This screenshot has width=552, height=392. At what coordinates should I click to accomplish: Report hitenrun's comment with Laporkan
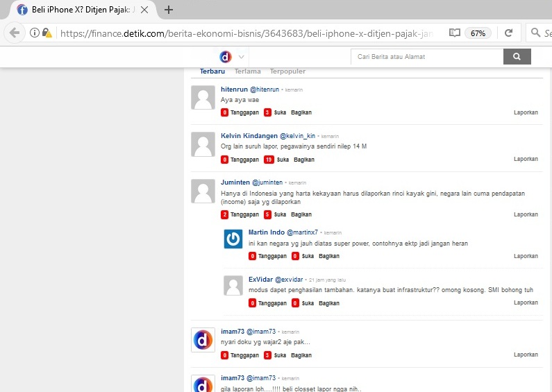pos(526,112)
